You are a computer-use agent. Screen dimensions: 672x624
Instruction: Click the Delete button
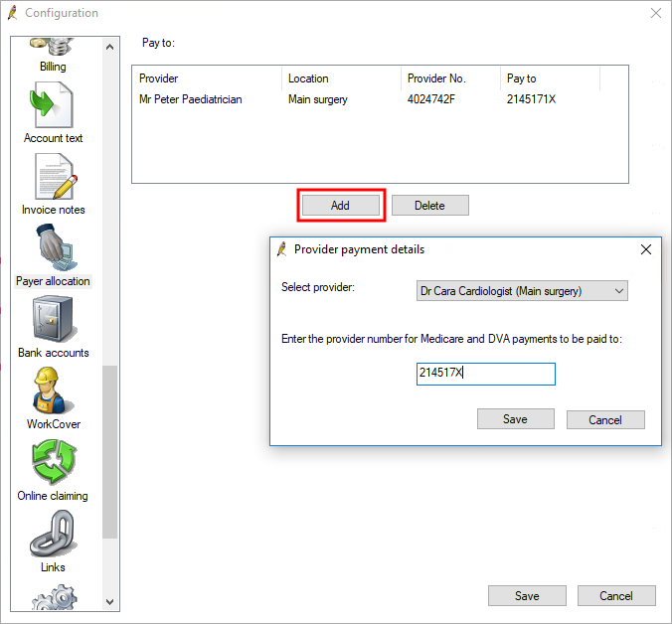click(429, 205)
